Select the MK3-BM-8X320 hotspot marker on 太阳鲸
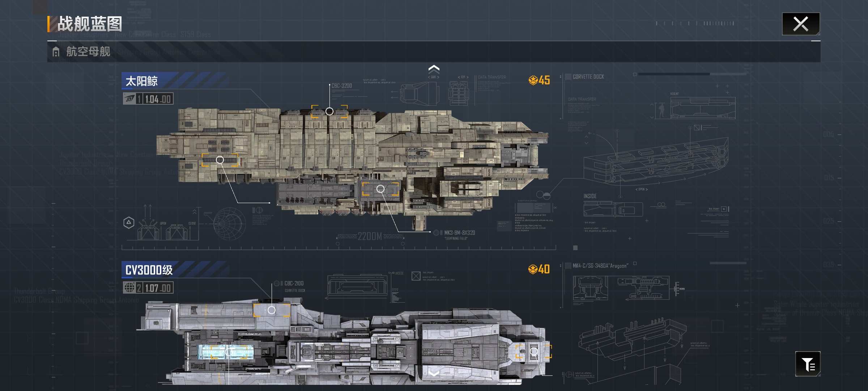This screenshot has width=868, height=391. coord(380,189)
